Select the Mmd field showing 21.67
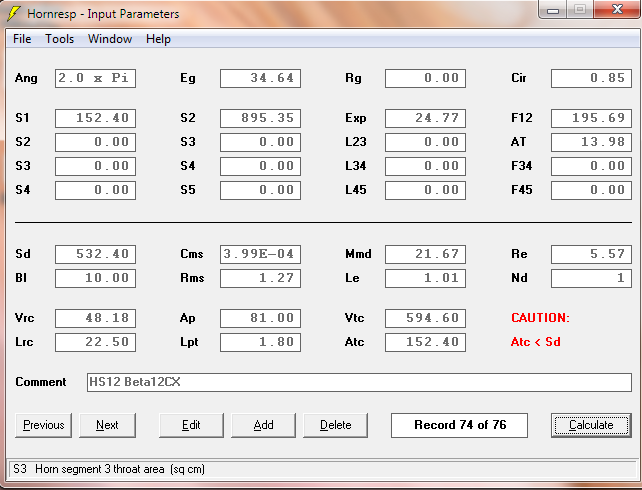Image resolution: width=642 pixels, height=490 pixels. pyautogui.click(x=425, y=254)
